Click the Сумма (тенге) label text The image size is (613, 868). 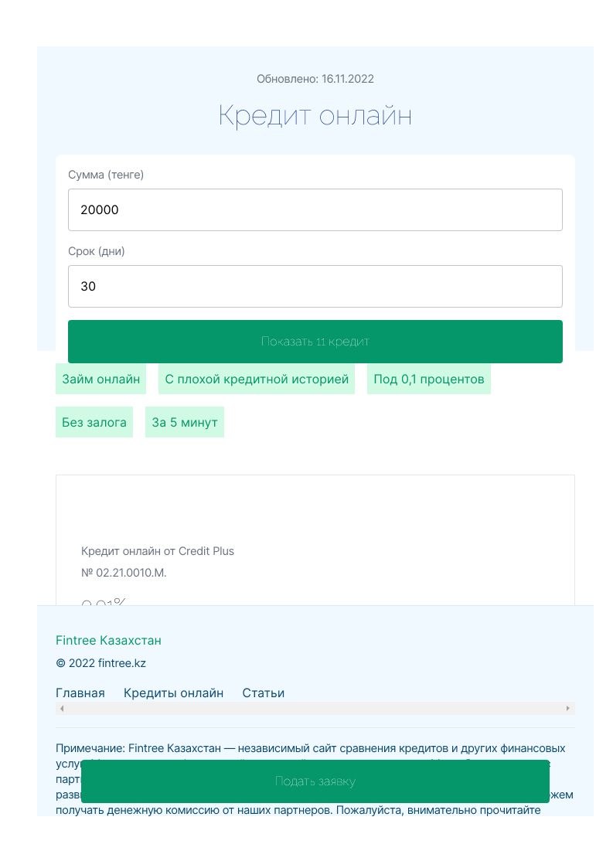click(106, 175)
